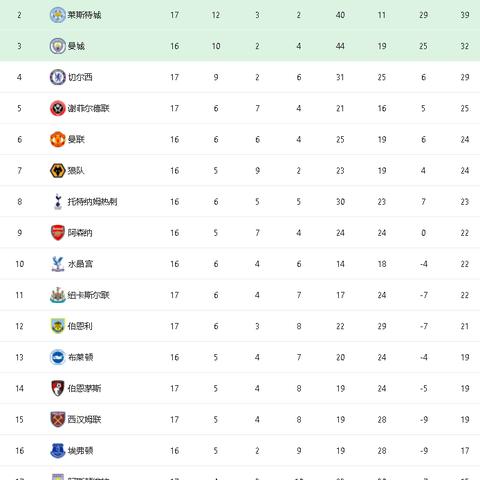Click the Arsenal club crest
This screenshot has width=480, height=480.
pos(57,233)
